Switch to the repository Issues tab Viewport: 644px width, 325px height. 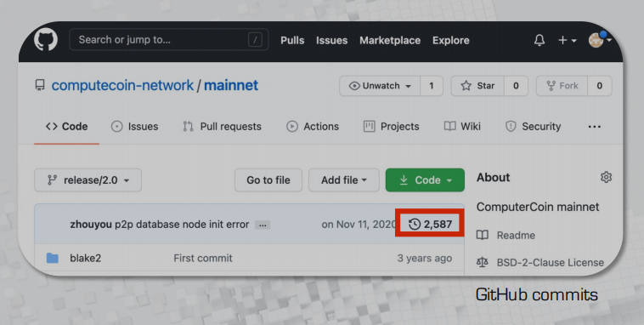click(135, 126)
